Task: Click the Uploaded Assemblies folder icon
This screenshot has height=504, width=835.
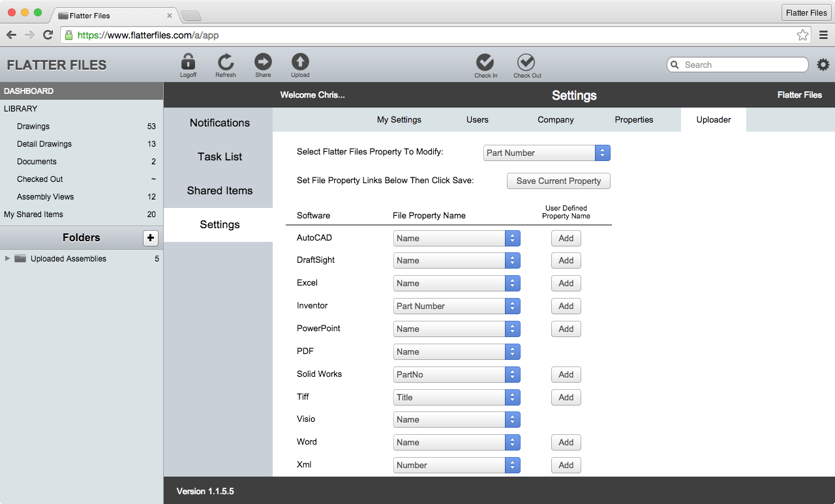Action: click(20, 259)
